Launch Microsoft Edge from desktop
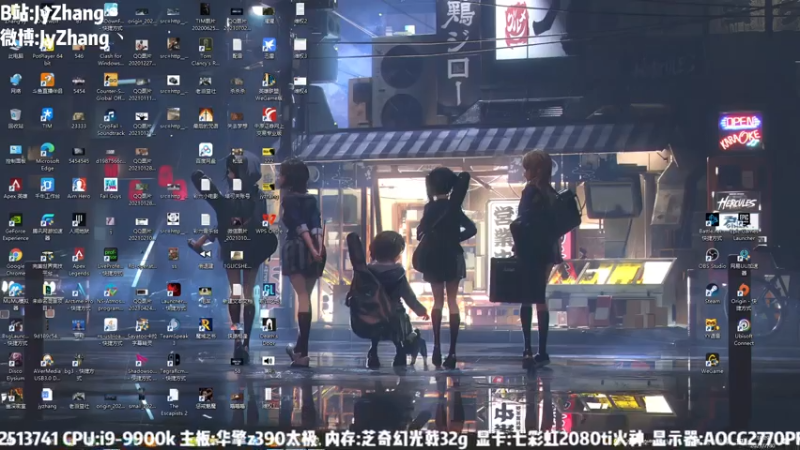Screen dimensions: 800x450 click(47, 156)
